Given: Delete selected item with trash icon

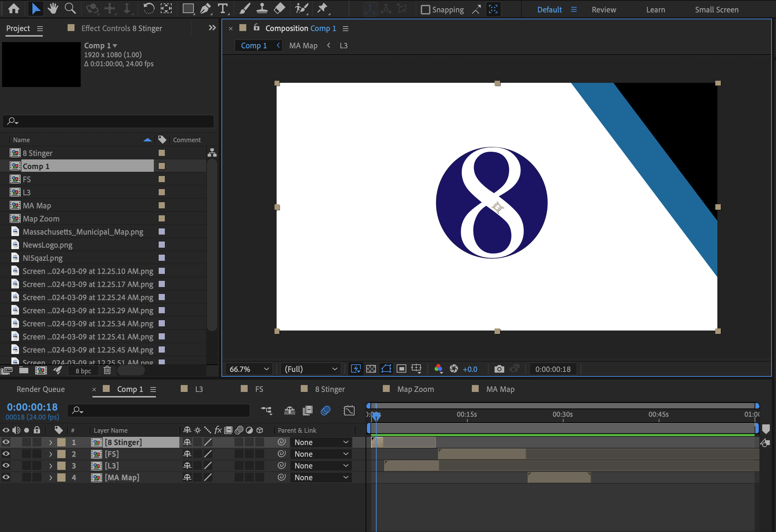Looking at the screenshot, I should [x=107, y=371].
